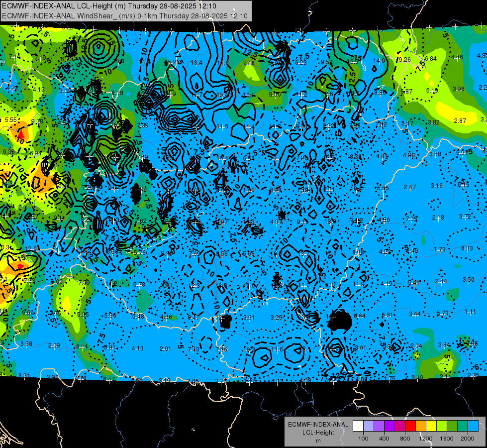487x448 pixels.
Task: Click the legend tick label 2000
Action: click(x=468, y=439)
